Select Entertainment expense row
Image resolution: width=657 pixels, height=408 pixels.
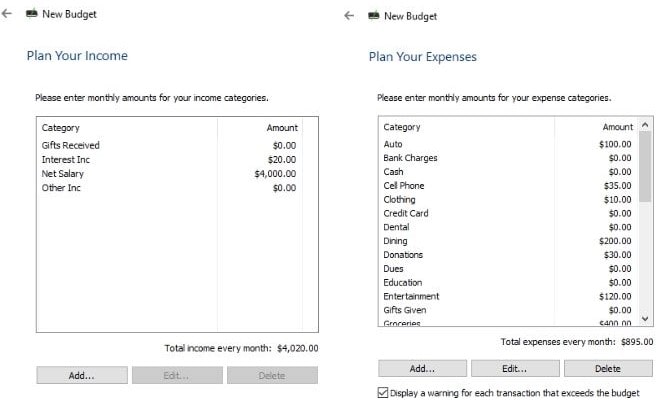click(507, 296)
